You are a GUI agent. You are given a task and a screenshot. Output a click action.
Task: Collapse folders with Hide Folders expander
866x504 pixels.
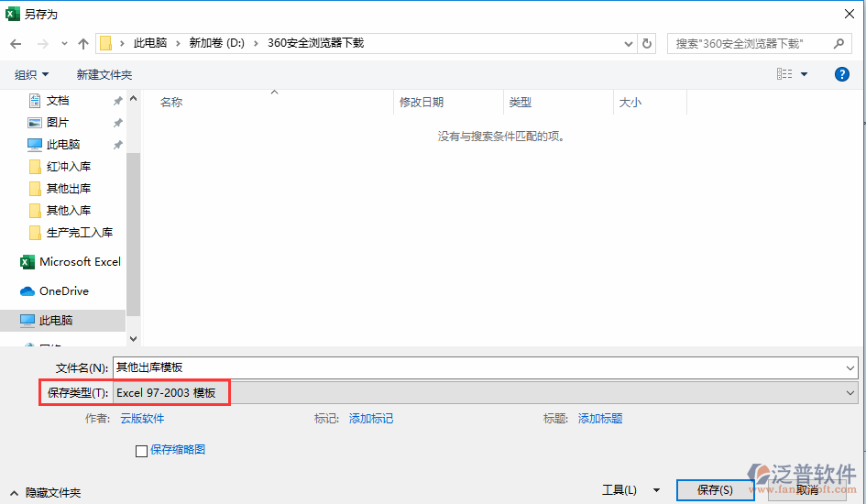46,493
